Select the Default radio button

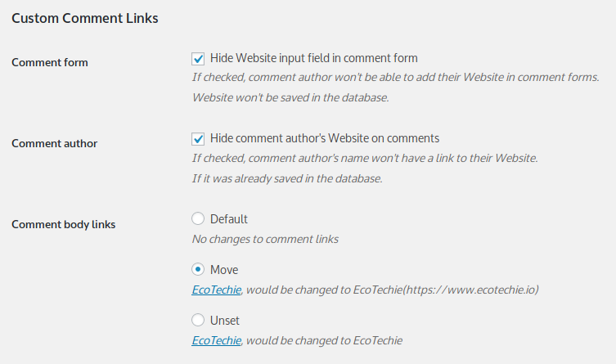coord(198,218)
